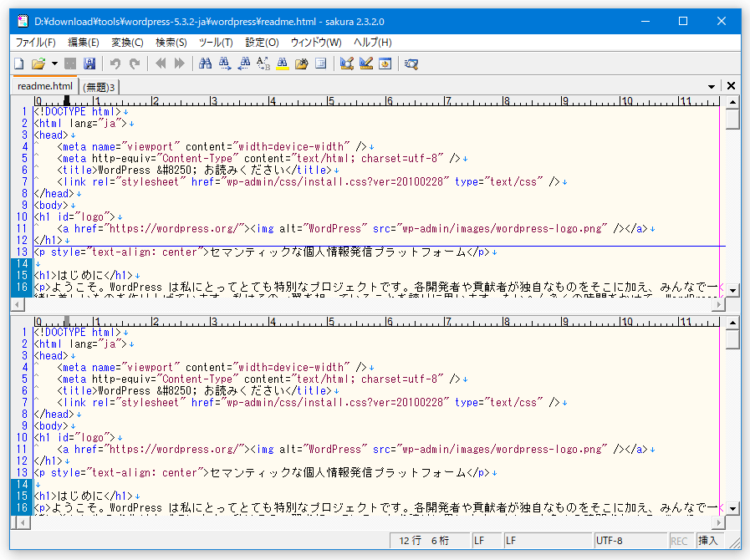The height and width of the screenshot is (560, 750).
Task: Switch to the (無題)3 tab
Action: tap(99, 87)
